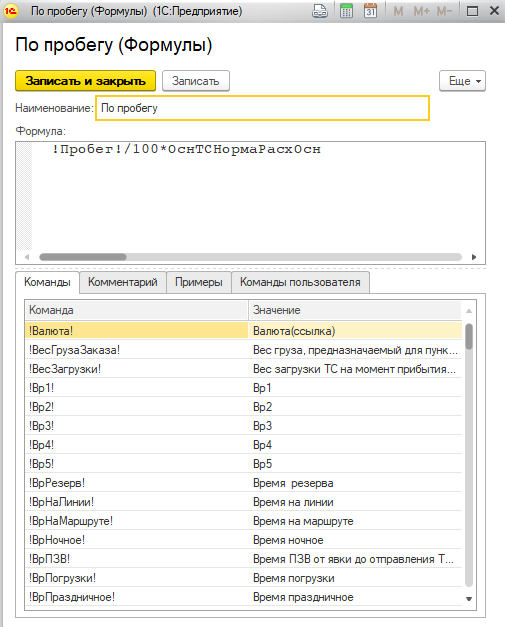Click the 1C application logo icon

[x=11, y=11]
